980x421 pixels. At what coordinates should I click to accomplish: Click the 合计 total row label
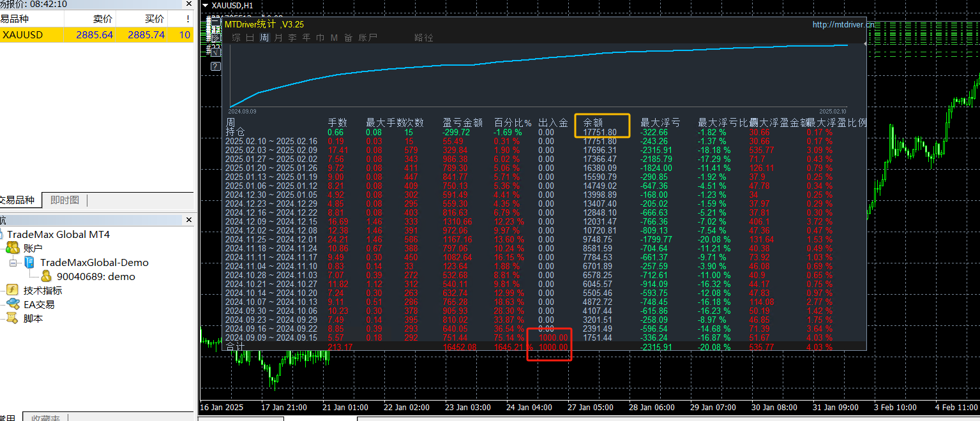(x=235, y=346)
